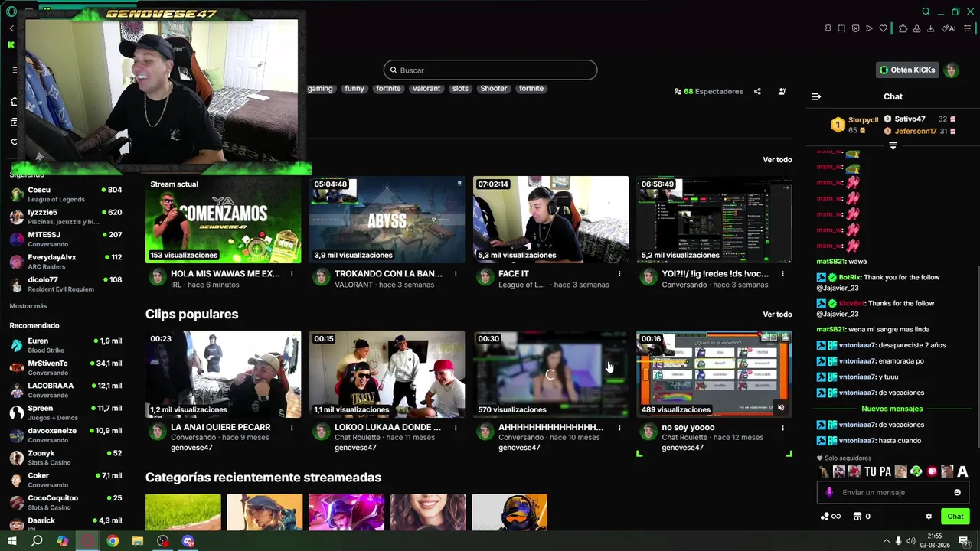Viewport: 980px width, 551px height.
Task: Click the pin icon in the browser toolbar
Action: point(828,28)
